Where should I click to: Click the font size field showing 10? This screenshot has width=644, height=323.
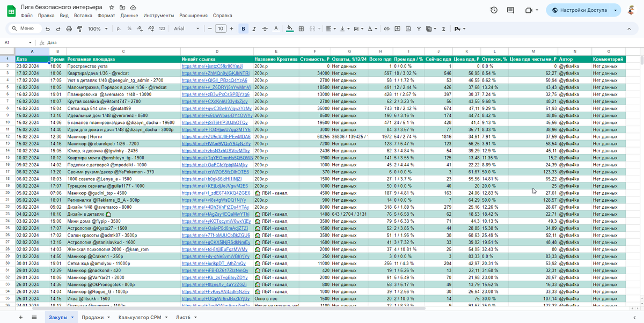tap(220, 29)
